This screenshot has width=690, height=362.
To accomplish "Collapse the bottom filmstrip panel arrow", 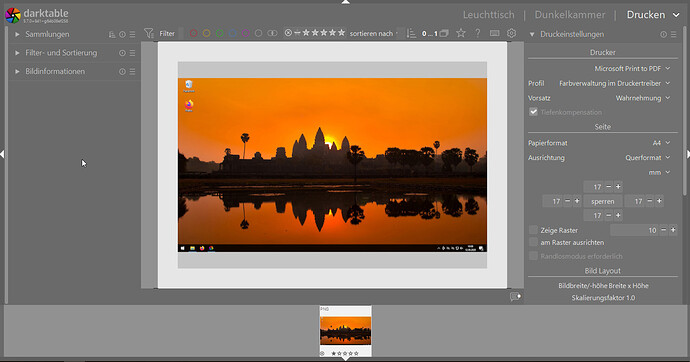I will 345,359.
